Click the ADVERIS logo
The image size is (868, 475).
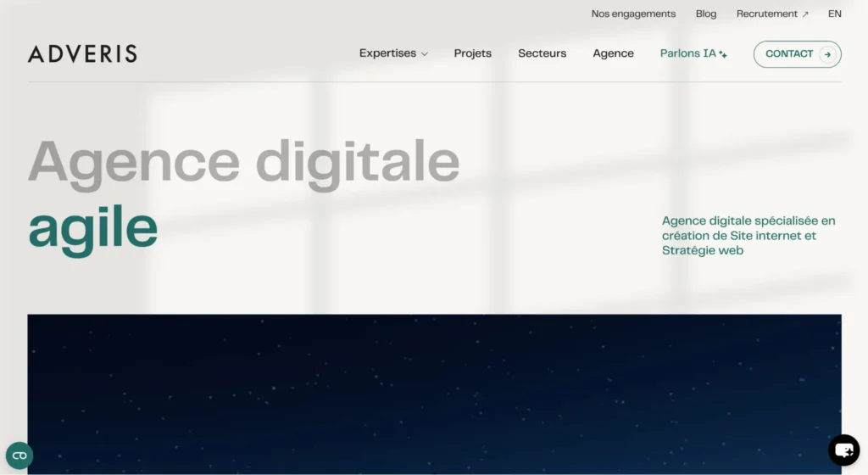[x=82, y=53]
